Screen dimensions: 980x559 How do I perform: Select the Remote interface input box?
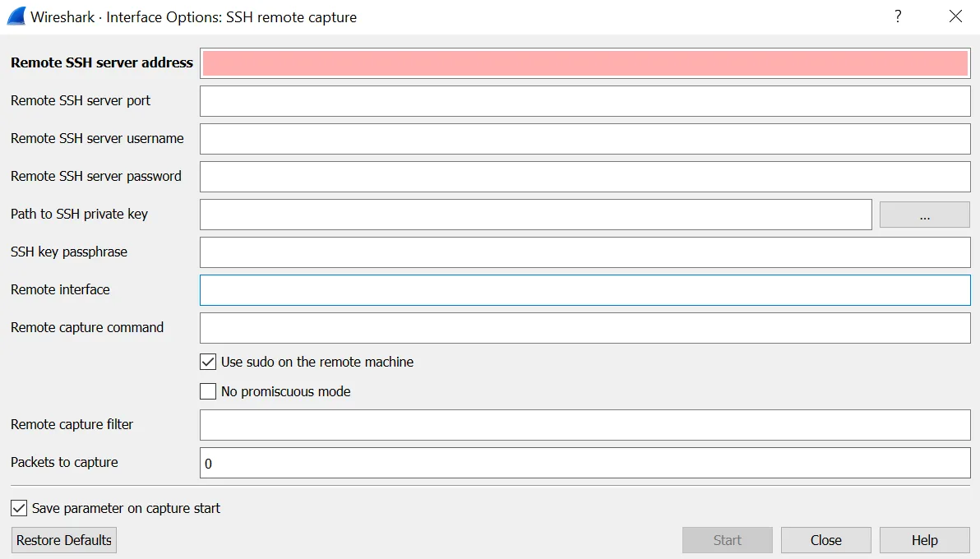585,290
